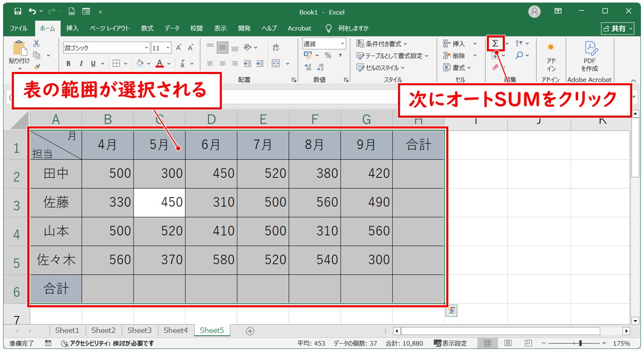Toggle bold formatting

[68, 64]
